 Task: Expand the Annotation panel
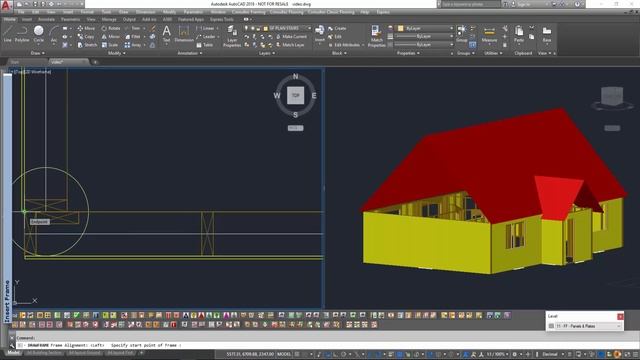(189, 53)
